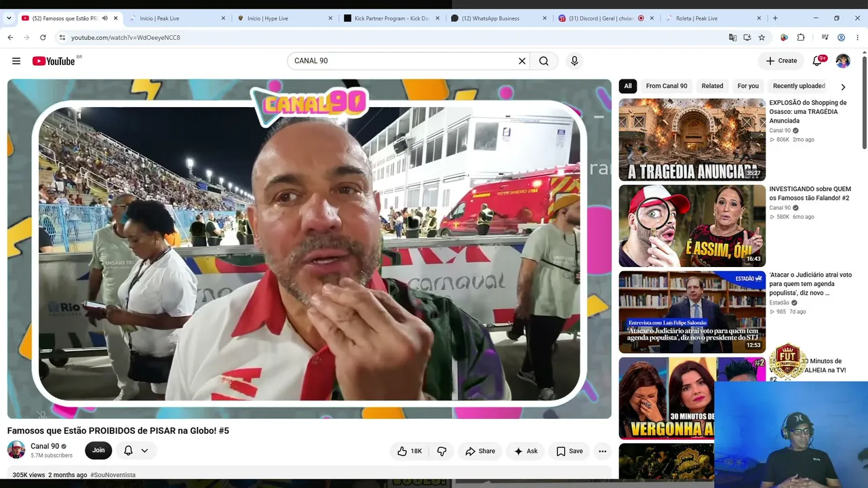868x488 pixels.
Task: Clear the CANAL 90 search text
Action: pos(522,61)
